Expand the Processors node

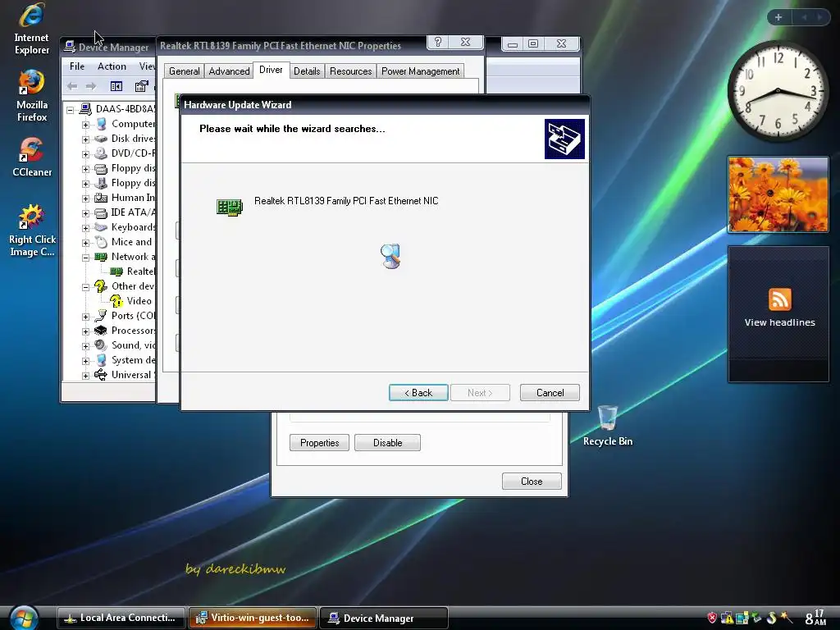[x=85, y=331]
